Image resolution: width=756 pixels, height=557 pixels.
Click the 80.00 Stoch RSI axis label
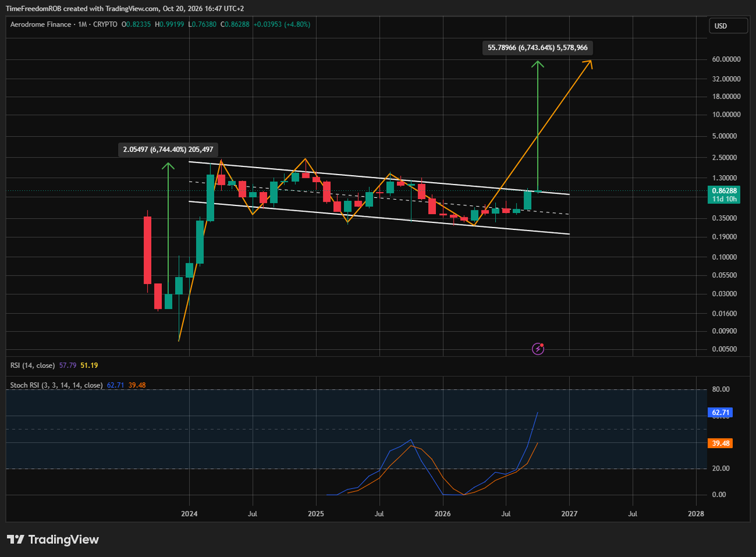click(720, 389)
